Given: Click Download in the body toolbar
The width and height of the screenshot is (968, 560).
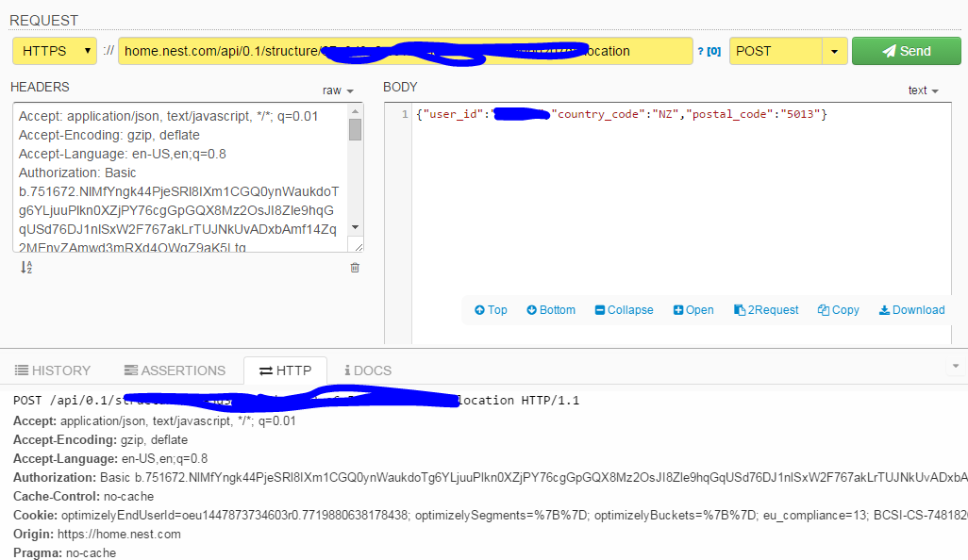Looking at the screenshot, I should click(x=911, y=309).
